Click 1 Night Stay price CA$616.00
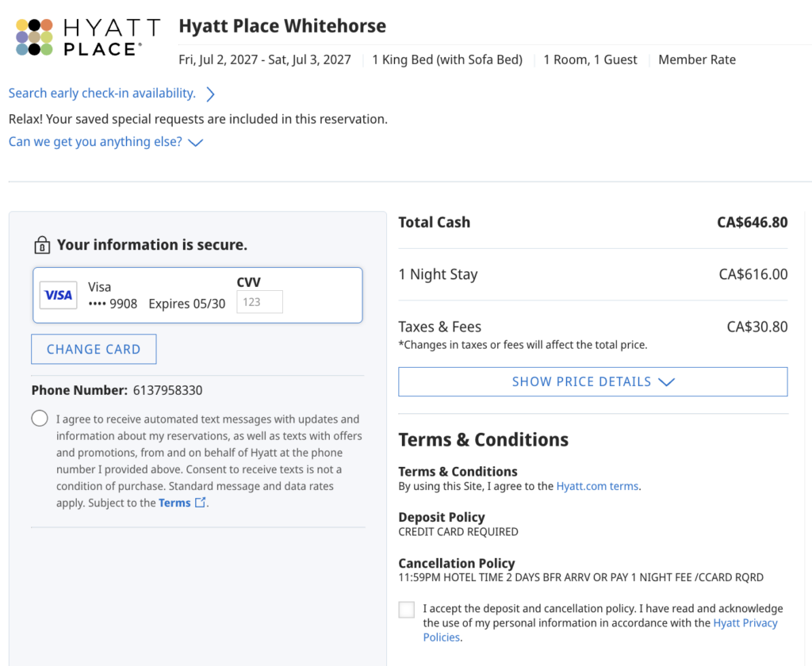The image size is (812, 666). coord(753,274)
